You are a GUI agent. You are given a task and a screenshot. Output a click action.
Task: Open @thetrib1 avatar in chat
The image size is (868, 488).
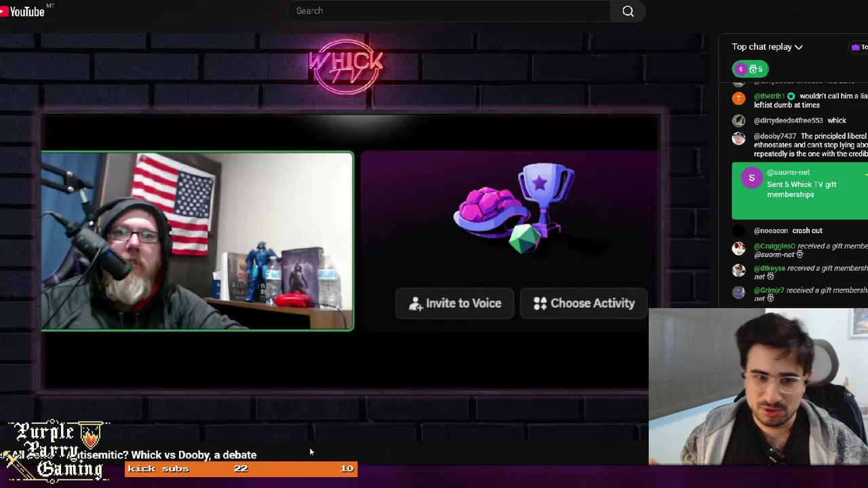[738, 98]
